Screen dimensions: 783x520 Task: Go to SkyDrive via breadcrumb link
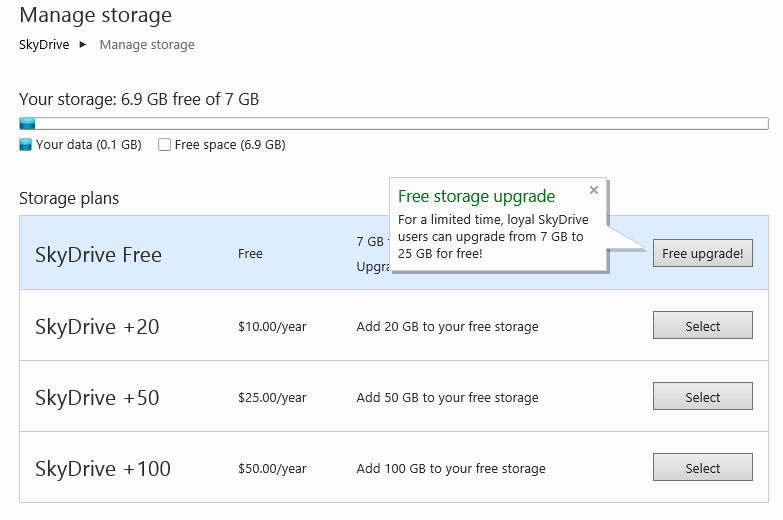44,45
